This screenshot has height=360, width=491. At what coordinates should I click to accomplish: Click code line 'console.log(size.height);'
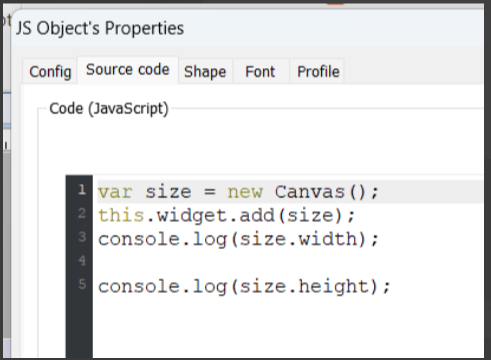[244, 287]
